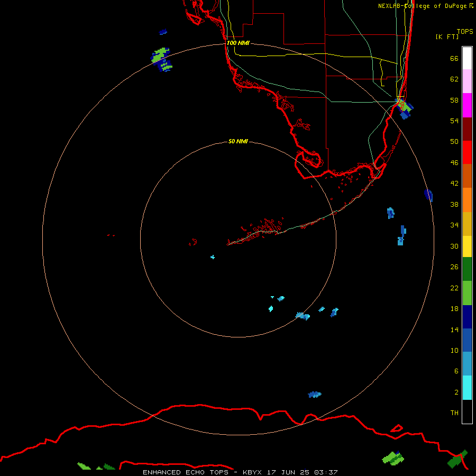
Task: Click the dark orange legend band
Action: pos(467,176)
